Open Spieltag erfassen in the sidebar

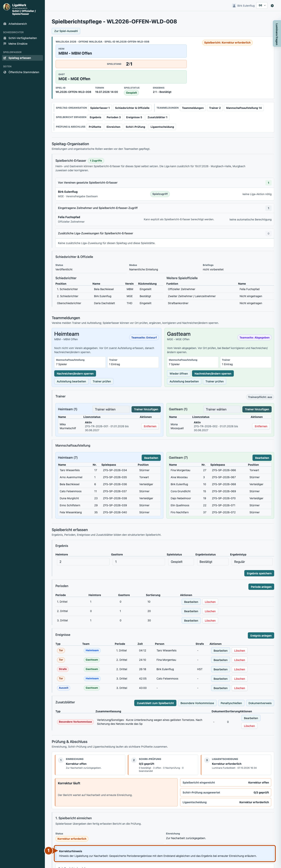click(22, 58)
